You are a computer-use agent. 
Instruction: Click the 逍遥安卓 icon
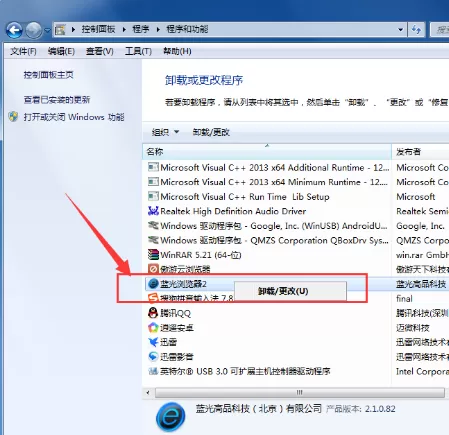pyautogui.click(x=153, y=327)
